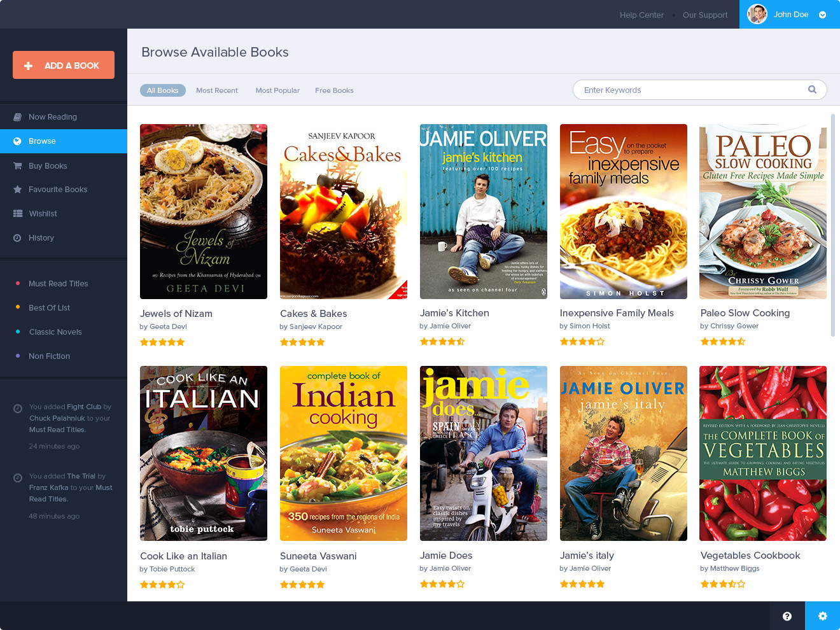
Task: Click the Jewels of Nizam star rating
Action: [162, 342]
